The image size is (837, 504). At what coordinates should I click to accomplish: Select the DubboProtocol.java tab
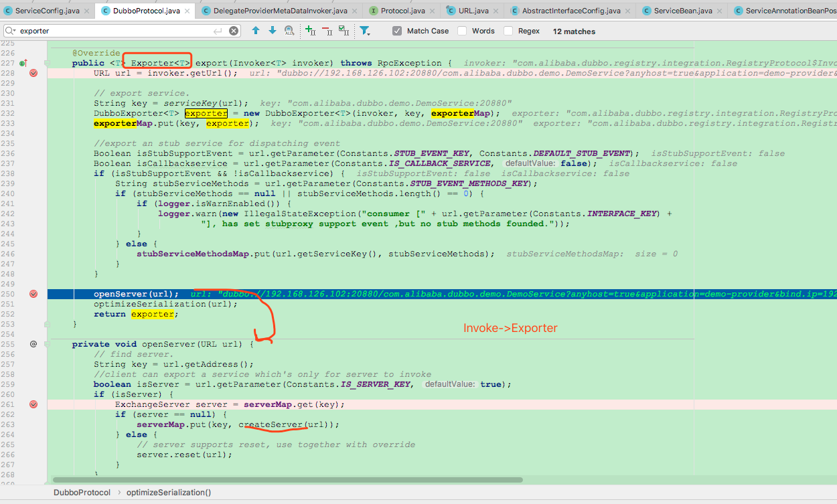point(146,11)
